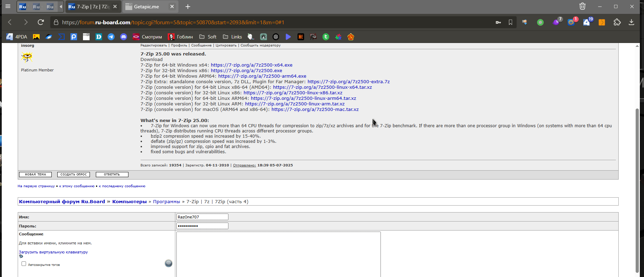Open the insorg username link

27,45
